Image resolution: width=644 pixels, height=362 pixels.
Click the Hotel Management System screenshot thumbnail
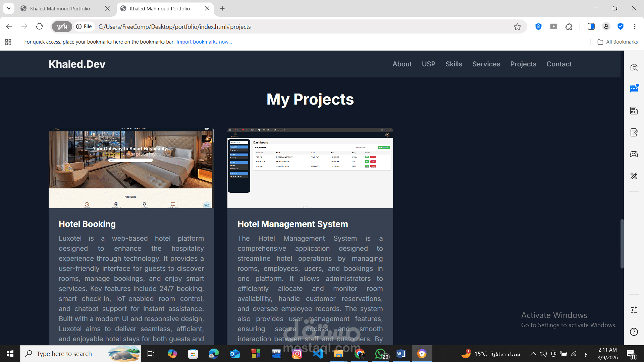[310, 168]
